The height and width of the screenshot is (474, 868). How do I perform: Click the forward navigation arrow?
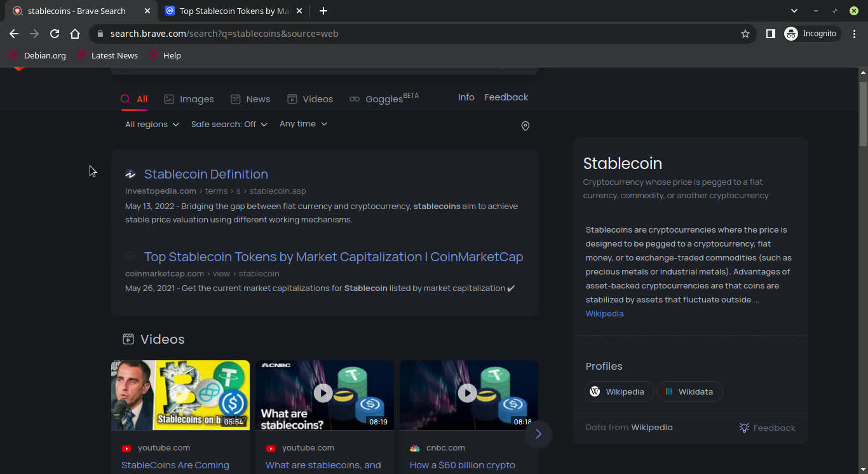(x=34, y=34)
